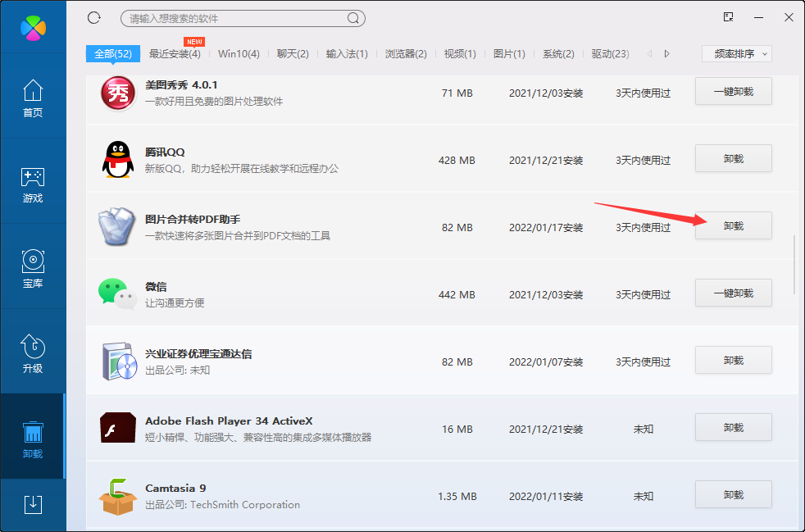
Task: Click 卸载 for Adobe Flash Player
Action: click(x=734, y=427)
